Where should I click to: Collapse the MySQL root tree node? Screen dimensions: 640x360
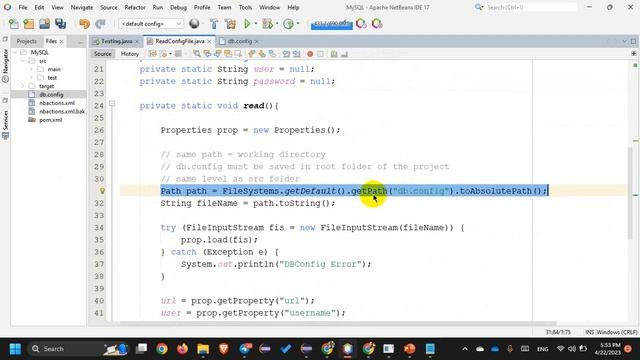pos(15,52)
